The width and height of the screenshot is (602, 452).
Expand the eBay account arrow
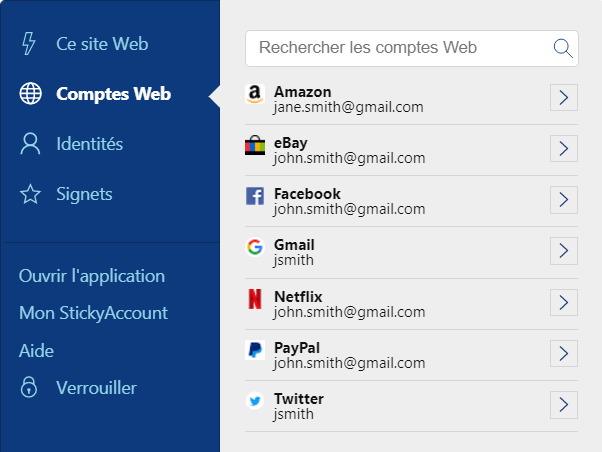click(564, 149)
